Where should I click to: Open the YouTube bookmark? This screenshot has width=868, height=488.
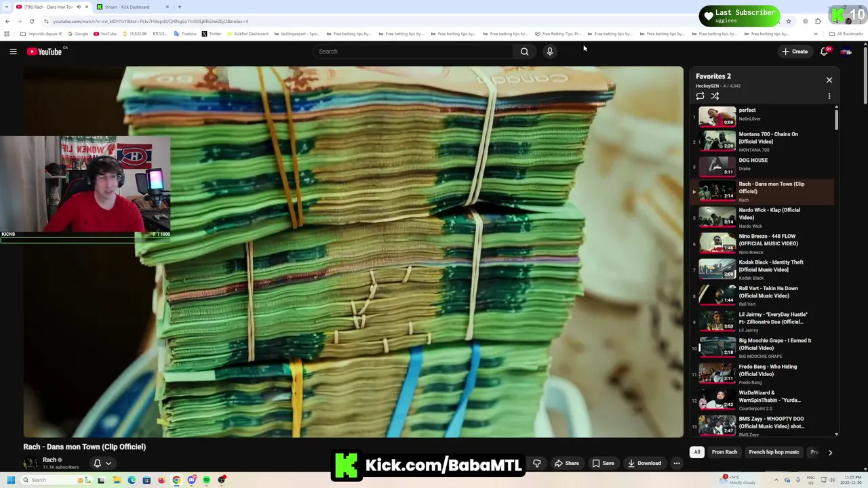point(105,33)
